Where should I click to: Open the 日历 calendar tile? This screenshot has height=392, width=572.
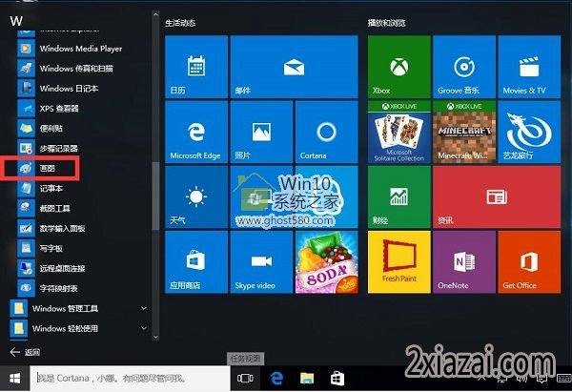tap(196, 67)
